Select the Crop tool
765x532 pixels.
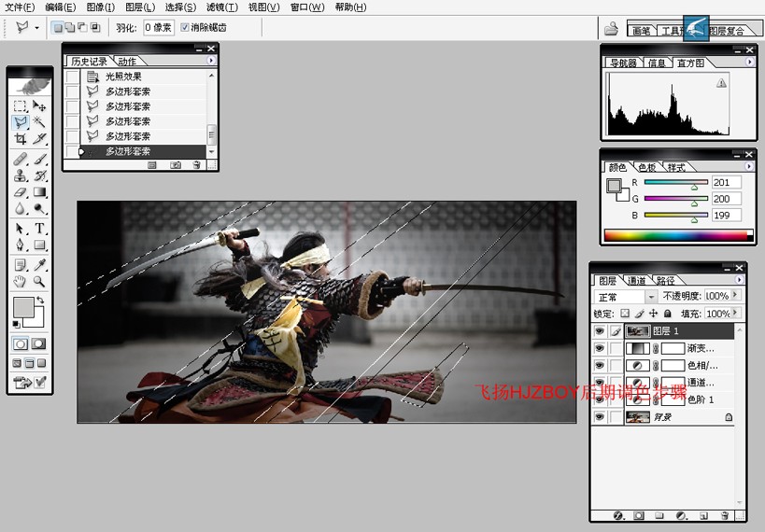tap(20, 138)
